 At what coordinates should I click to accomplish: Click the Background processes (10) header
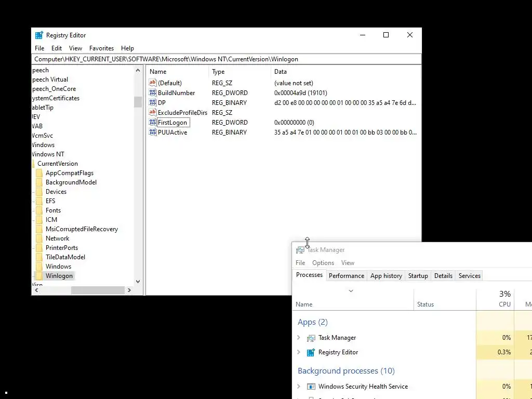346,370
